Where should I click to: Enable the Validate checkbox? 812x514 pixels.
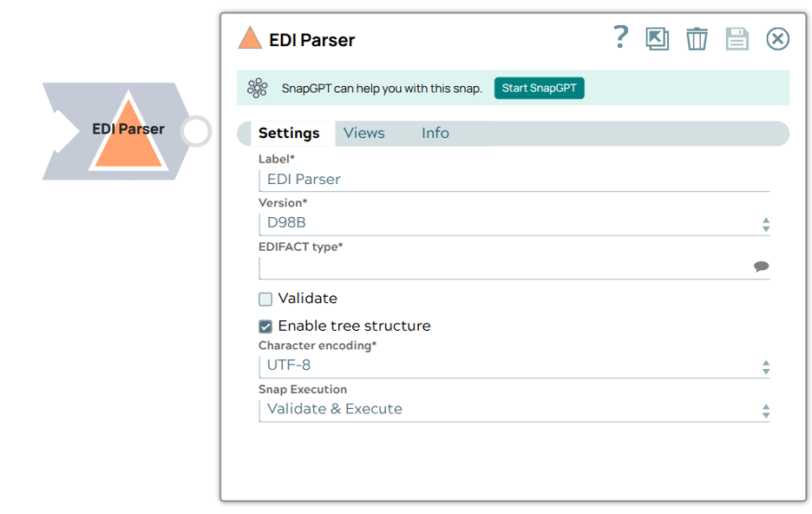(x=265, y=300)
